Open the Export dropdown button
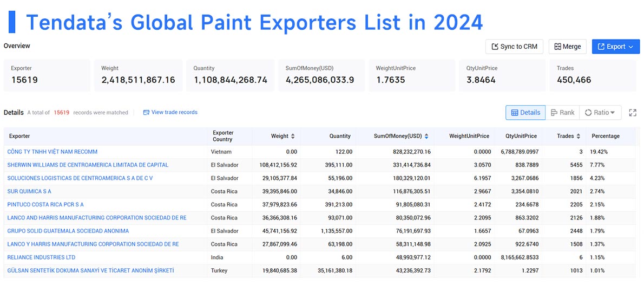This screenshot has height=285, width=644. [616, 47]
